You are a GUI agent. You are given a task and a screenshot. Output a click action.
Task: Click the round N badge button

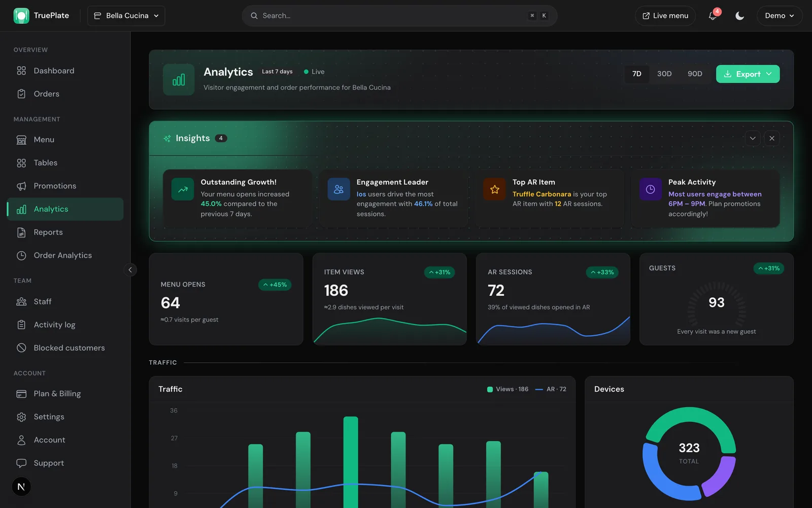click(21, 487)
